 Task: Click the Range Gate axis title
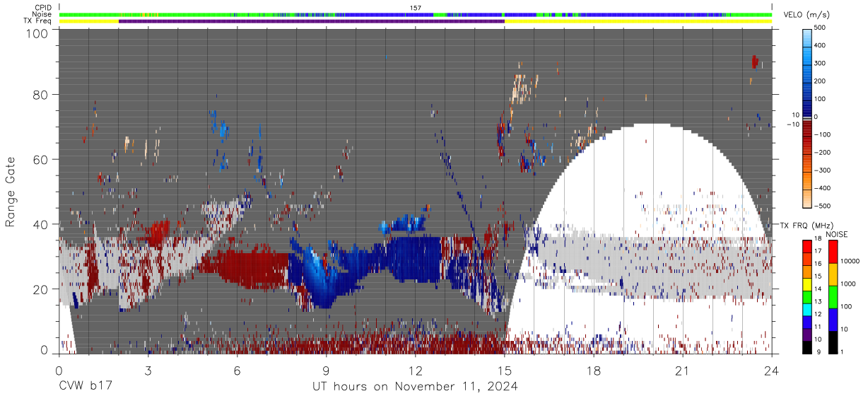click(11, 192)
